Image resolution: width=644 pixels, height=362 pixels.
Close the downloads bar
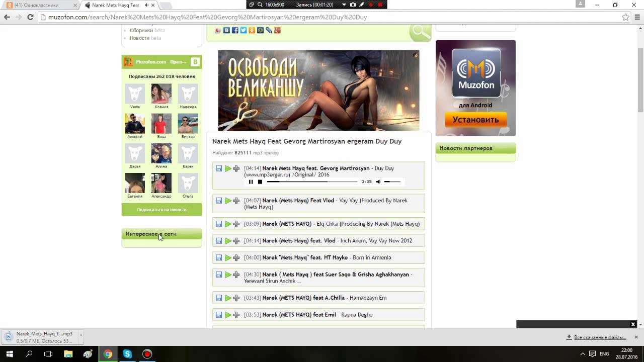pyautogui.click(x=636, y=337)
